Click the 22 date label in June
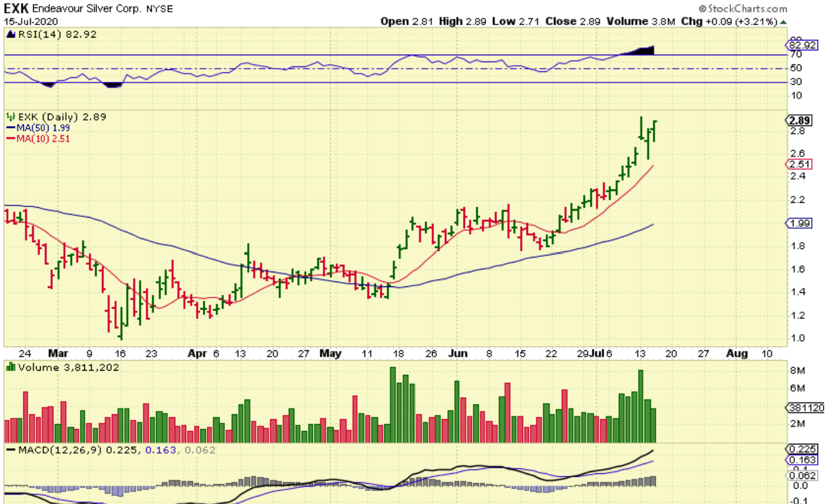Viewport: 826px width, 504px height. pos(552,354)
